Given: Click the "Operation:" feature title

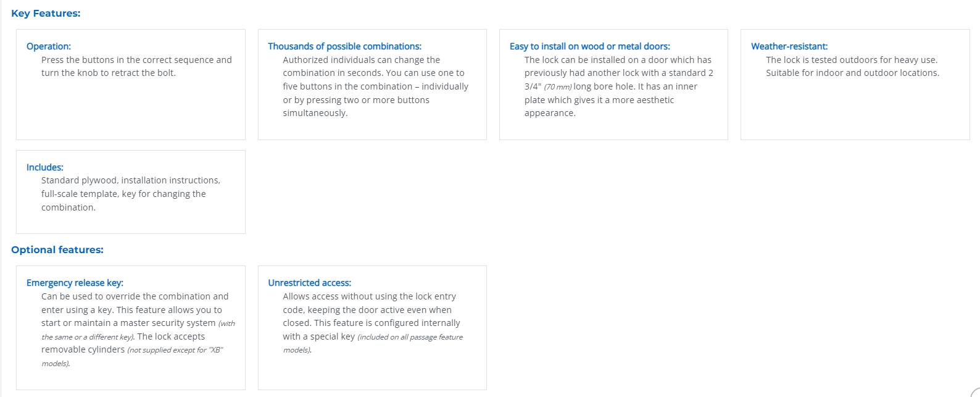Looking at the screenshot, I should click(49, 46).
